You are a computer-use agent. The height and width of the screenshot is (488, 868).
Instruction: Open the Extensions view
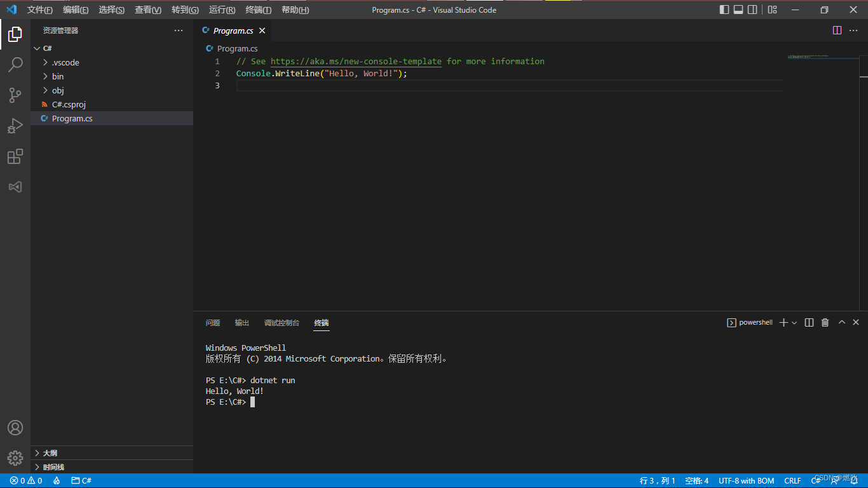click(x=15, y=156)
